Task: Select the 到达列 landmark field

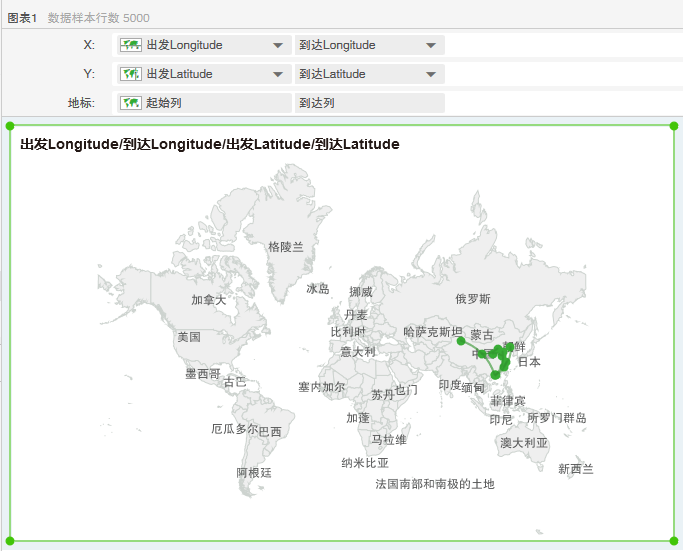Action: [x=369, y=103]
